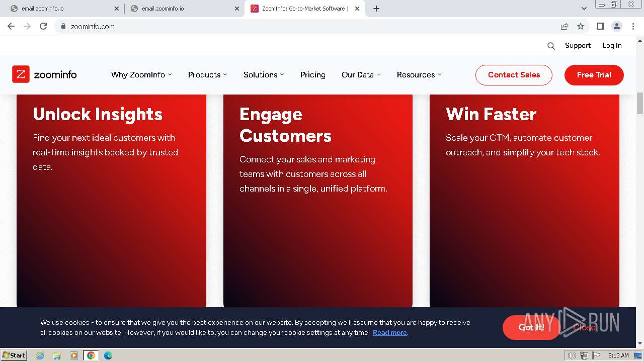Open the Support link
This screenshot has width=644, height=362.
coord(578,45)
